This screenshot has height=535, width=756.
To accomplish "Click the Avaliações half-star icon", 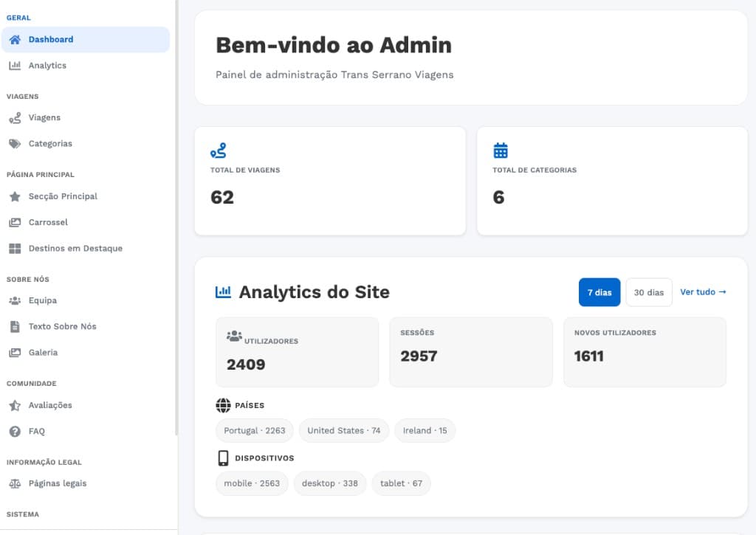I will tap(15, 405).
